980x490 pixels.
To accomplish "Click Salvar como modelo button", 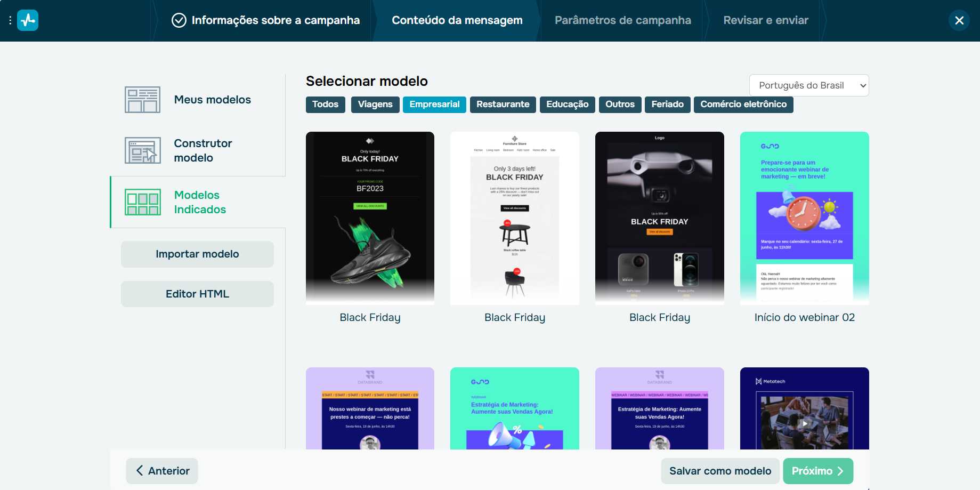I will click(x=720, y=471).
